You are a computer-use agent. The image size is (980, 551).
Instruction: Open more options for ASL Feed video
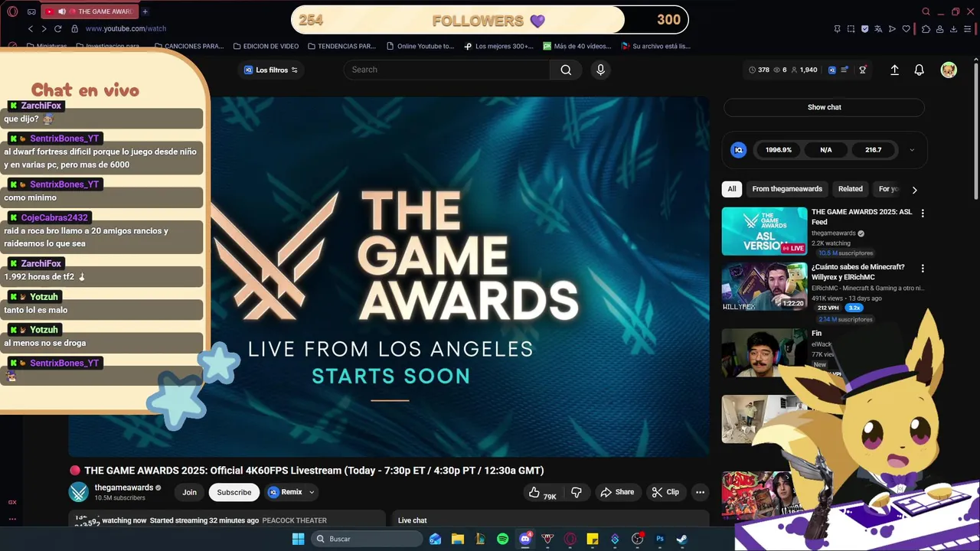(923, 213)
